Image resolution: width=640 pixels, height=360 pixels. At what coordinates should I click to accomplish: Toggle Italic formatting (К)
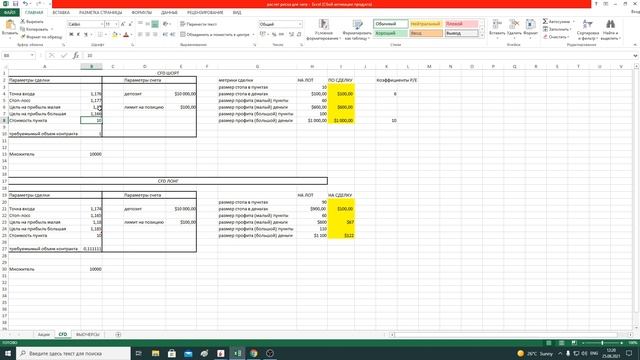click(78, 35)
